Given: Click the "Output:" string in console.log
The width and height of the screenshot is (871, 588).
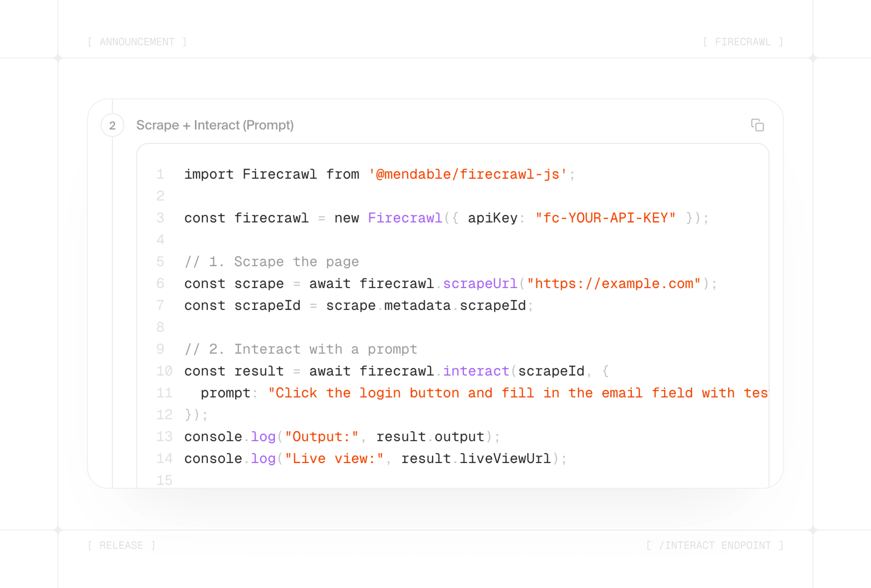Looking at the screenshot, I should [322, 437].
